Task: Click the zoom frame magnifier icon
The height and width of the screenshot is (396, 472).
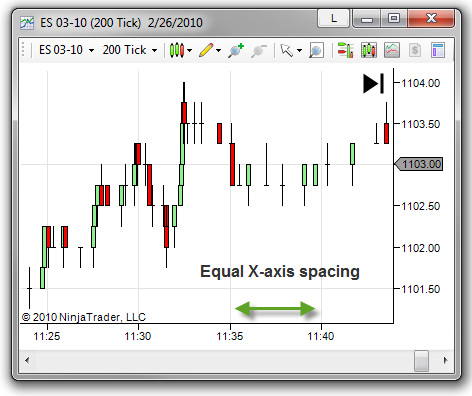Action: (x=316, y=51)
